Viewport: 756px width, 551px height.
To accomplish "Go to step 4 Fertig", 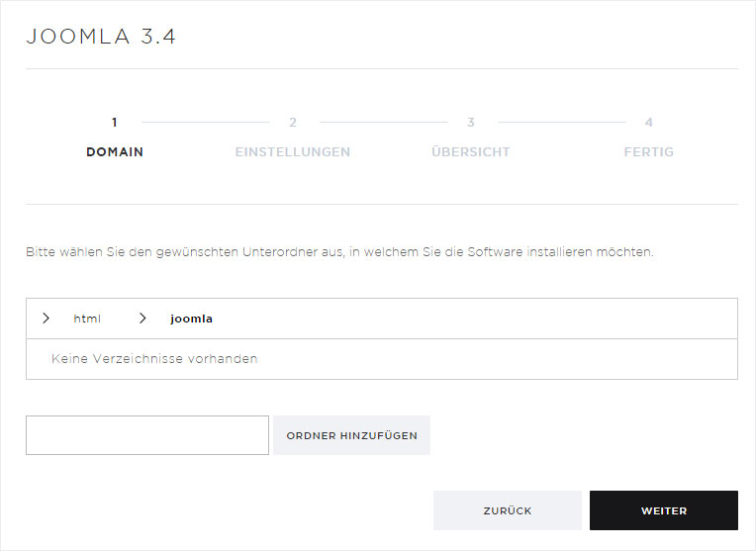I will pos(649,152).
